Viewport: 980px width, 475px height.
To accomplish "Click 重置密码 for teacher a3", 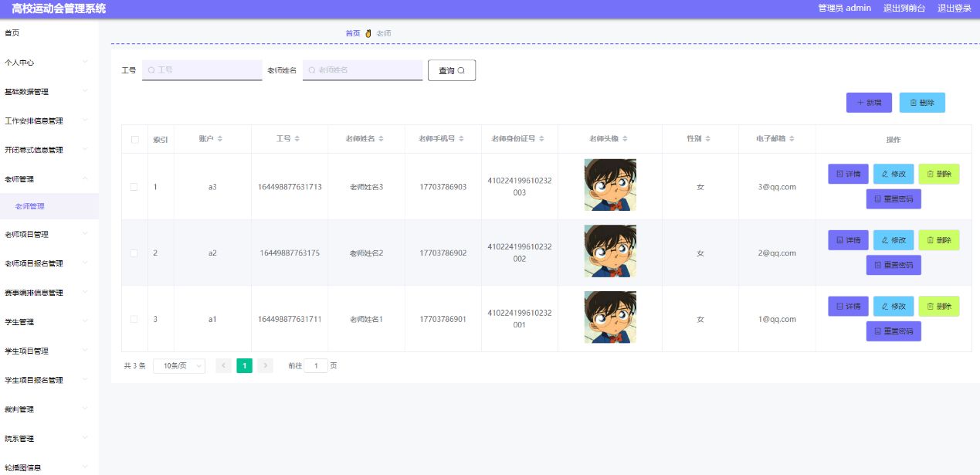I will click(x=894, y=198).
